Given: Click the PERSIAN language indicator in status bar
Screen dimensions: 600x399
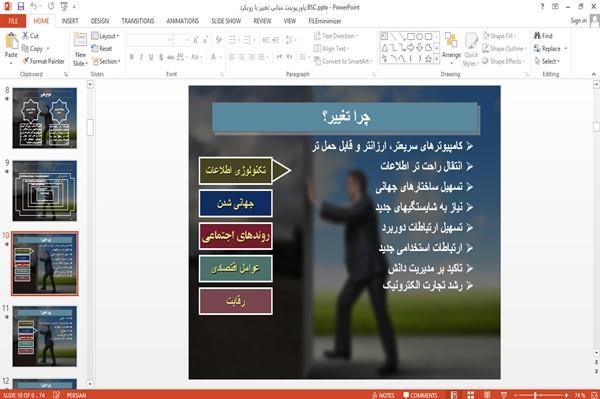Looking at the screenshot, I should point(77,395).
